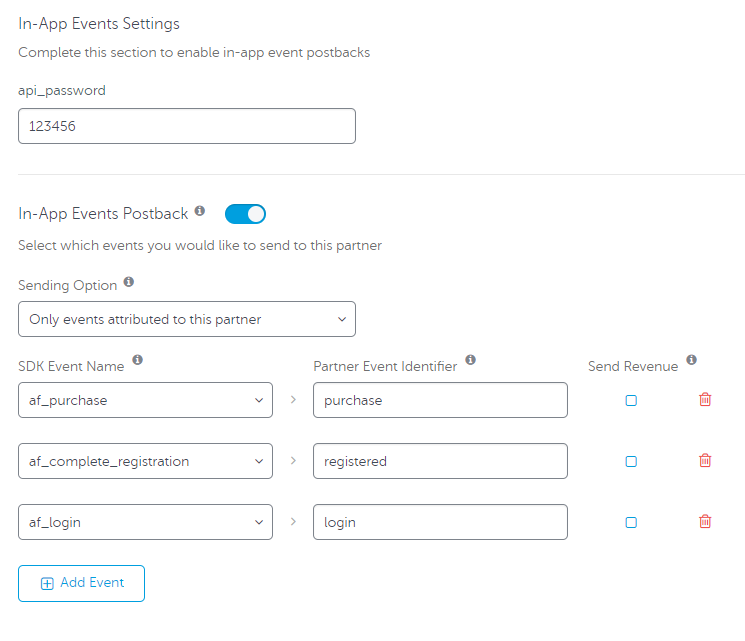Delete the af_purchase event row
The image size is (745, 641).
point(705,400)
